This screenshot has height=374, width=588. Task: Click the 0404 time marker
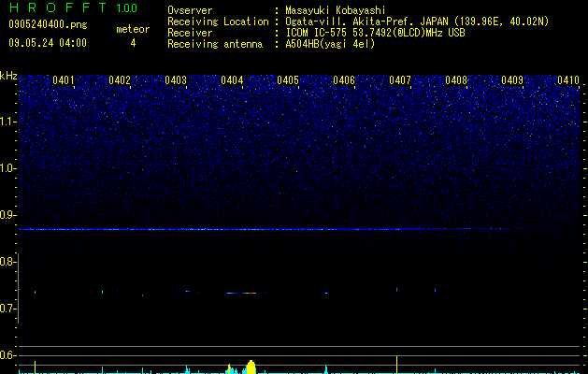click(232, 80)
